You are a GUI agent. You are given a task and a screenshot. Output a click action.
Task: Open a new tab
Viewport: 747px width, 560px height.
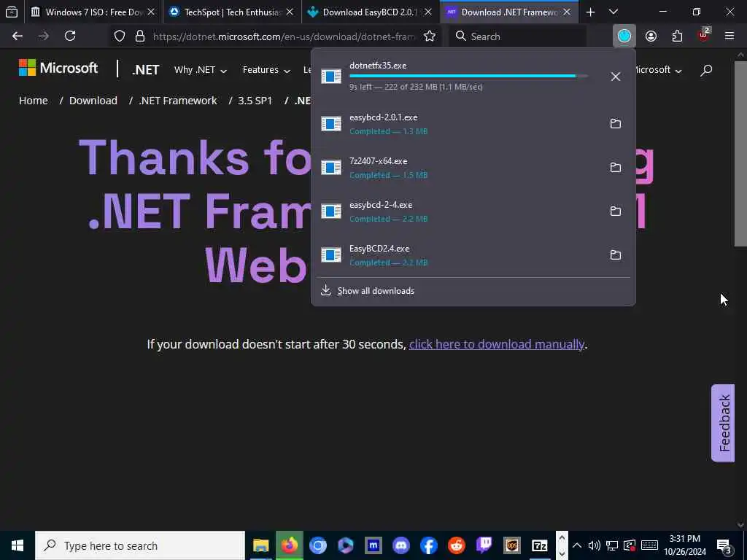[x=590, y=12]
